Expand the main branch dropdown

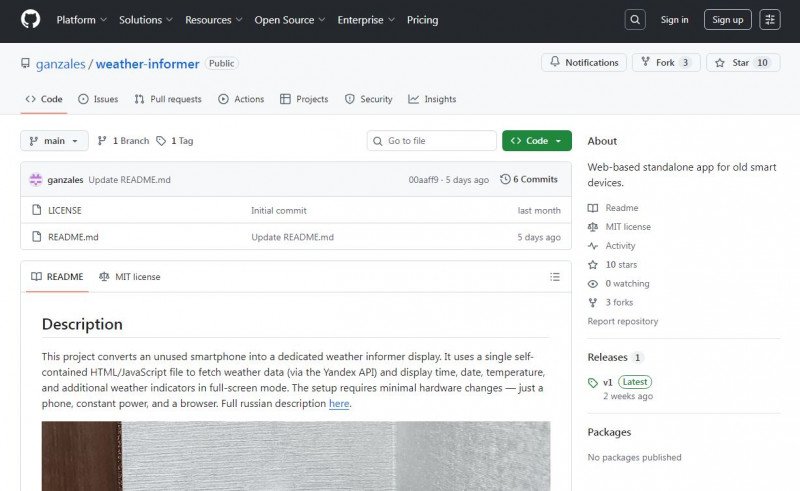click(54, 141)
